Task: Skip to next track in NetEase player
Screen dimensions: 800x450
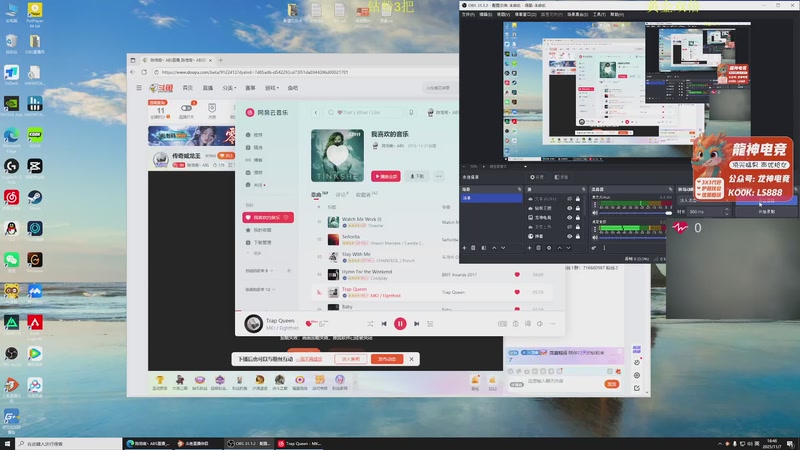Action: click(x=416, y=323)
